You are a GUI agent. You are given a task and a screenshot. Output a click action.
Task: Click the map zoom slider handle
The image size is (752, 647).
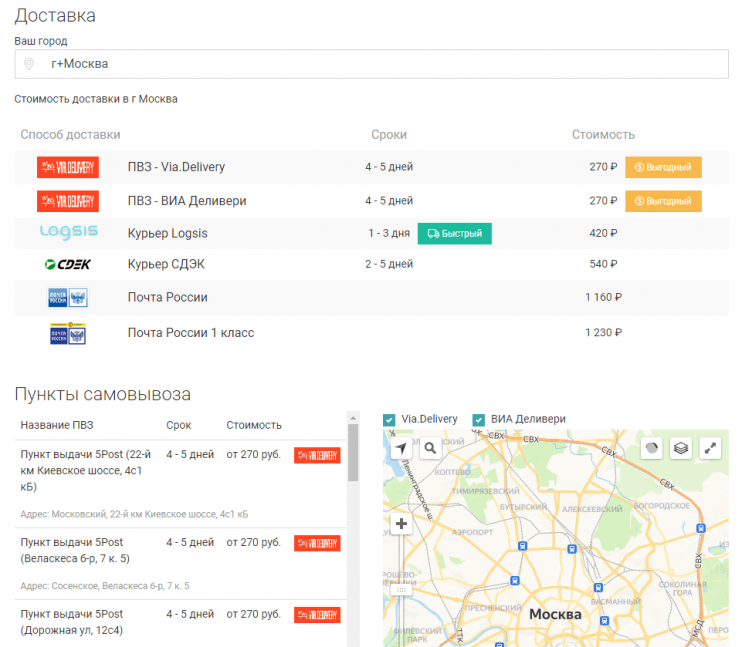[401, 590]
